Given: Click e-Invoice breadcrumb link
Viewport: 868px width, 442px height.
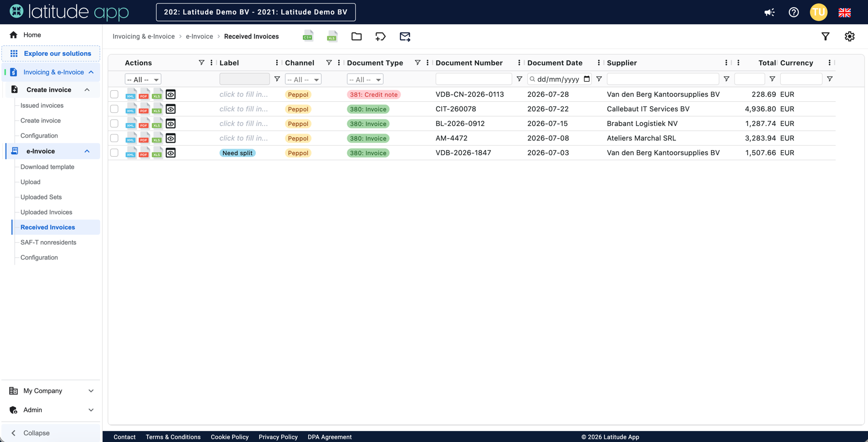Looking at the screenshot, I should click(200, 36).
